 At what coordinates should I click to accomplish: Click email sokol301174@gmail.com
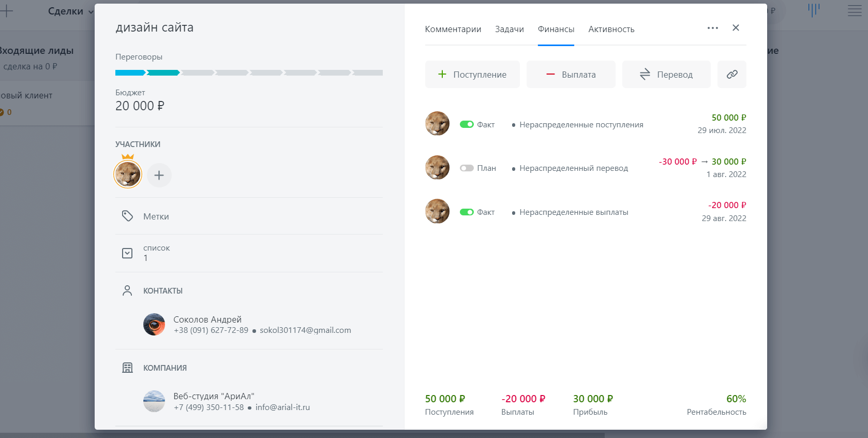click(x=305, y=330)
